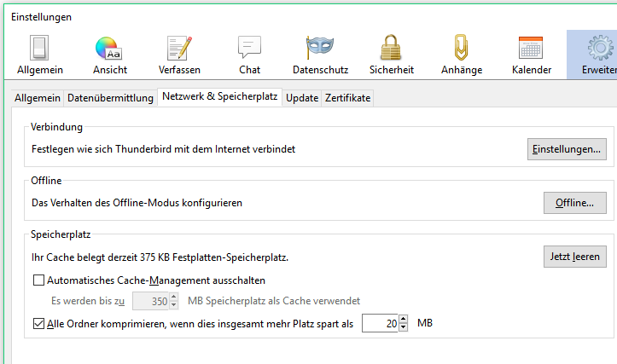Click the compaction threshold value field

click(x=380, y=324)
